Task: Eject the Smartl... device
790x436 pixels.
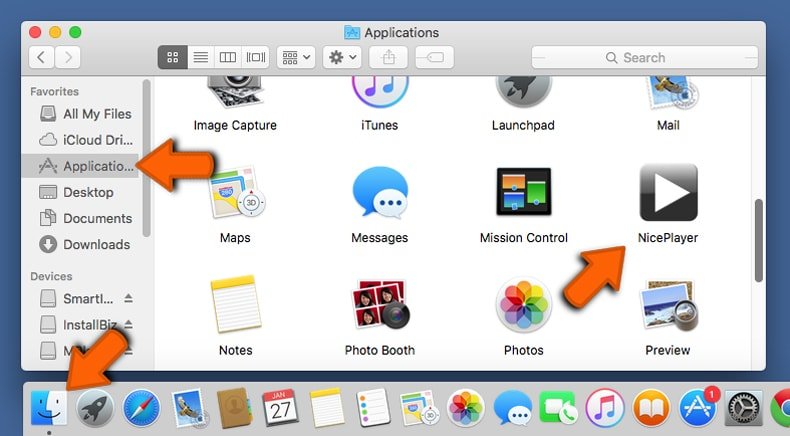Action: (x=128, y=298)
